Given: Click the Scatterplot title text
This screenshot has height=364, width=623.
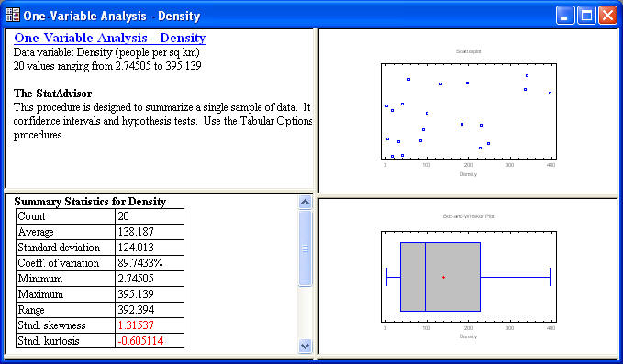Looking at the screenshot, I should (x=469, y=51).
